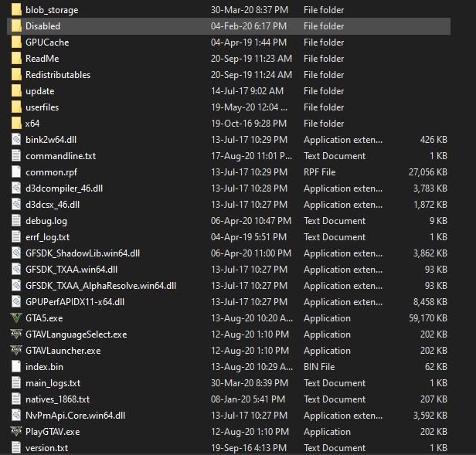Select the file name GTAVLauncher.exe
This screenshot has height=455, width=476.
point(63,351)
